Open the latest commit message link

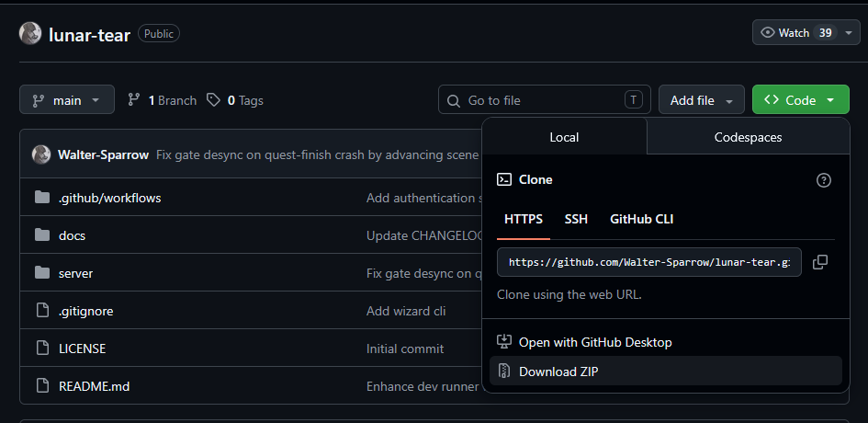(x=317, y=154)
